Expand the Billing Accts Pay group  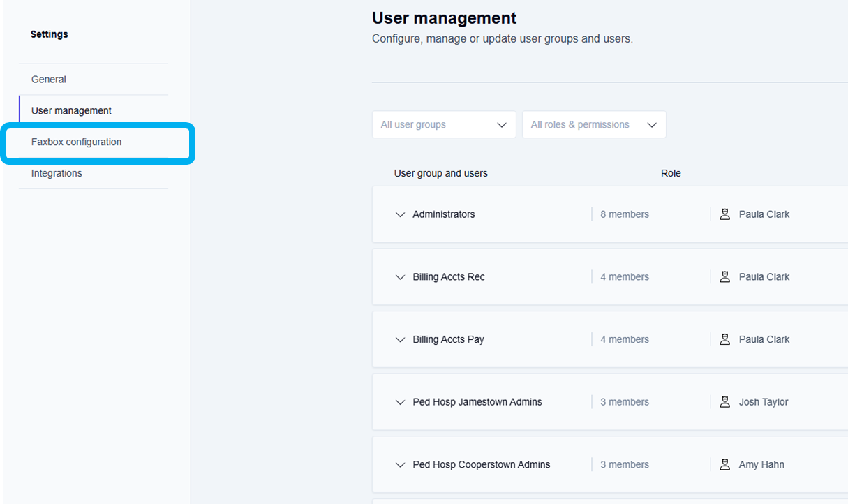tap(400, 339)
